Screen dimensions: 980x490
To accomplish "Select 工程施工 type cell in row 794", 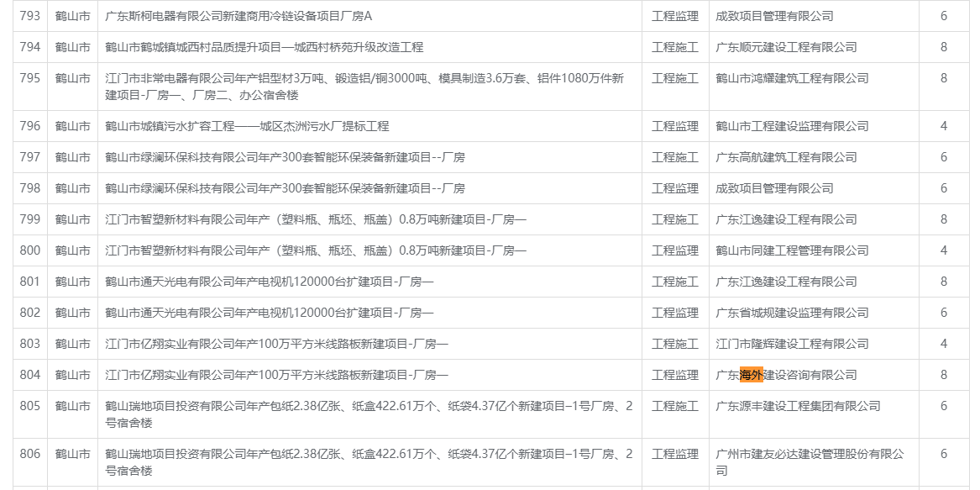I will [x=675, y=48].
